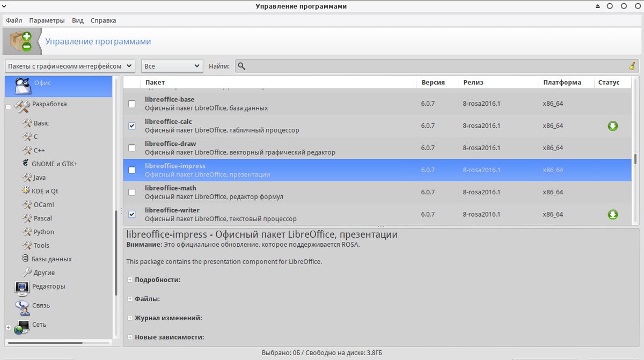Image resolution: width=644 pixels, height=360 pixels.
Task: Expand the Файлы section
Action: (130, 299)
